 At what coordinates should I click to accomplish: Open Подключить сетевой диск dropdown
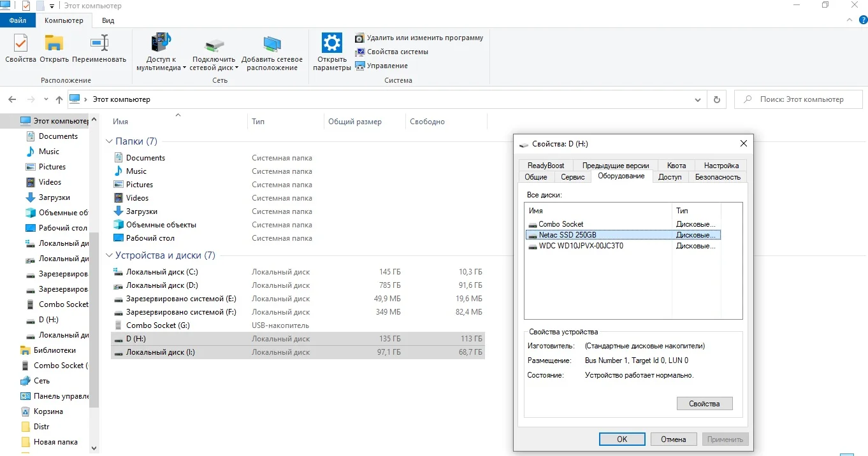pyautogui.click(x=214, y=53)
